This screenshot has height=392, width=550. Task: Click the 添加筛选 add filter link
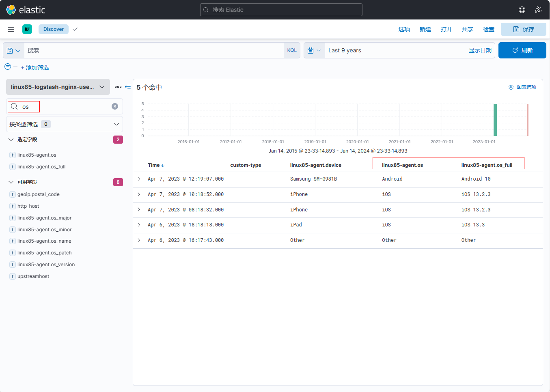(x=35, y=67)
